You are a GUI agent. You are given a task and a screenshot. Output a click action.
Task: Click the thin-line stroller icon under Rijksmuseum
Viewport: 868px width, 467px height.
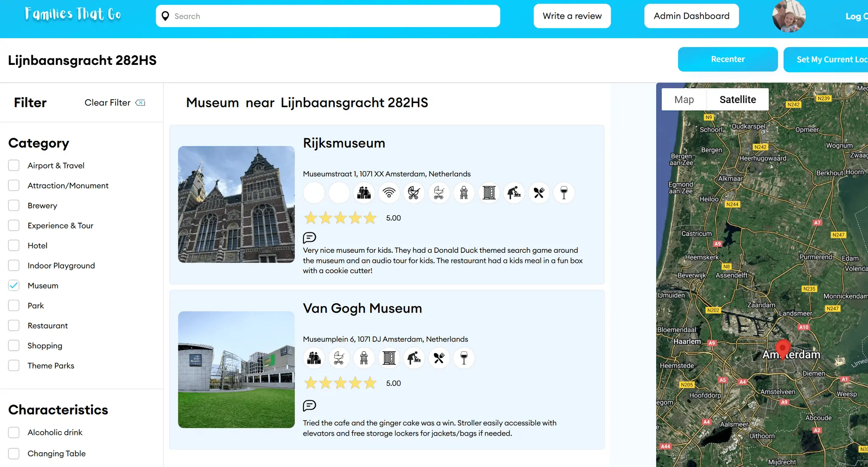coord(439,193)
